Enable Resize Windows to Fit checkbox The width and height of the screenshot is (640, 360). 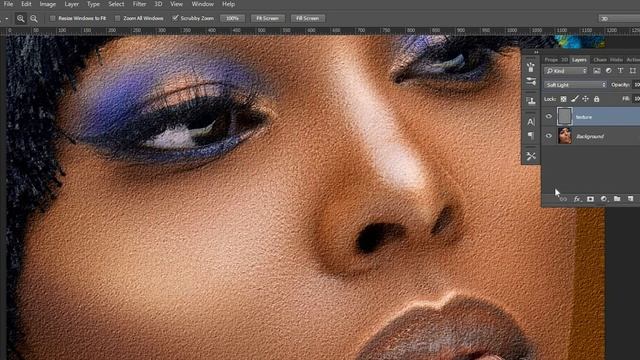pyautogui.click(x=53, y=18)
